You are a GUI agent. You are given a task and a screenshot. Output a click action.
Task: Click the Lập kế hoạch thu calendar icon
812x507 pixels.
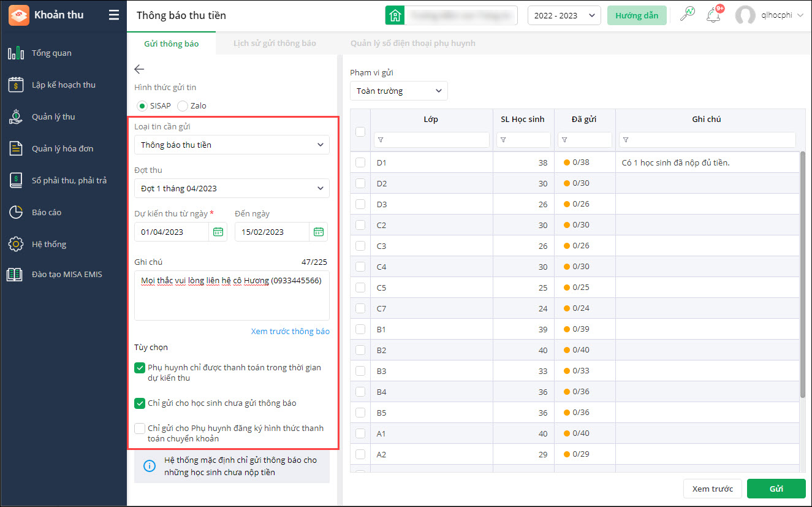pyautogui.click(x=16, y=85)
